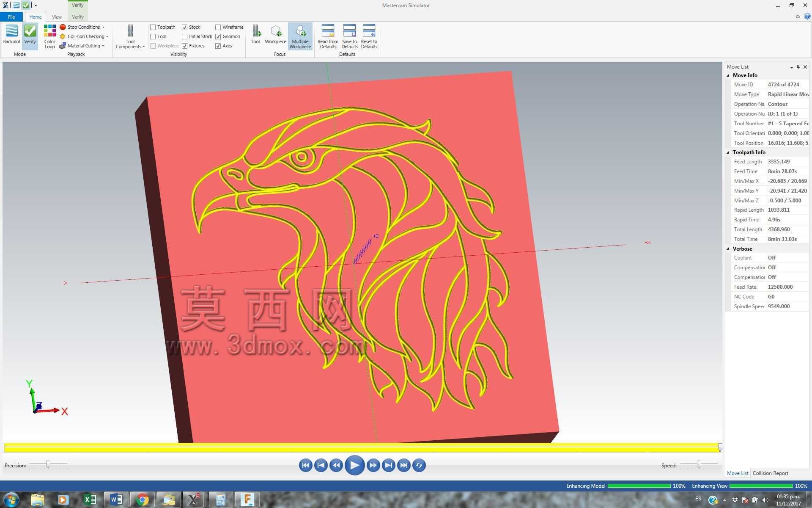Switch to Collision Report tab
This screenshot has height=508, width=812.
pyautogui.click(x=770, y=473)
